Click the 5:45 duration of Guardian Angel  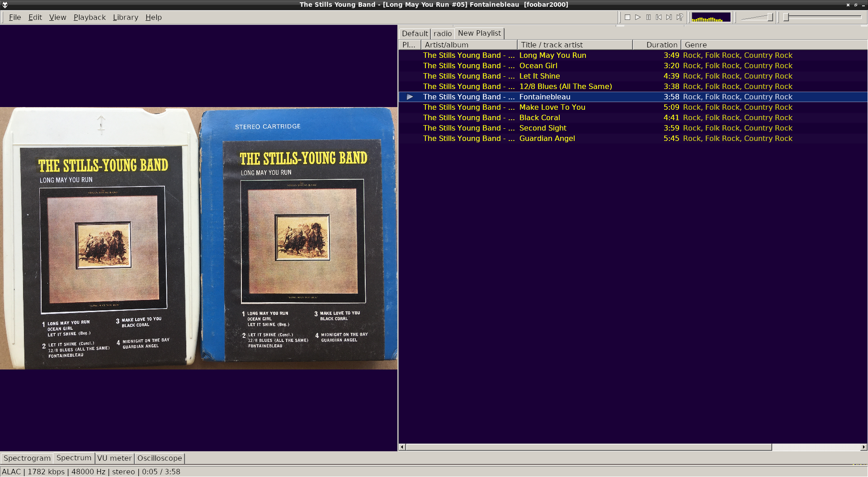(x=671, y=138)
